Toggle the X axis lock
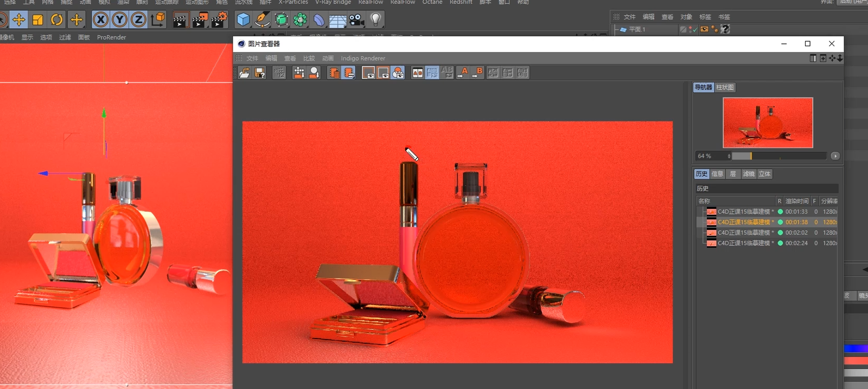Viewport: 868px width, 389px height. [100, 20]
